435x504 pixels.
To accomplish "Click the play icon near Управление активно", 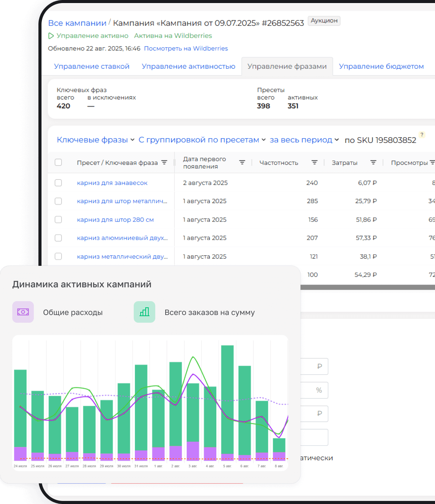I will coord(51,36).
